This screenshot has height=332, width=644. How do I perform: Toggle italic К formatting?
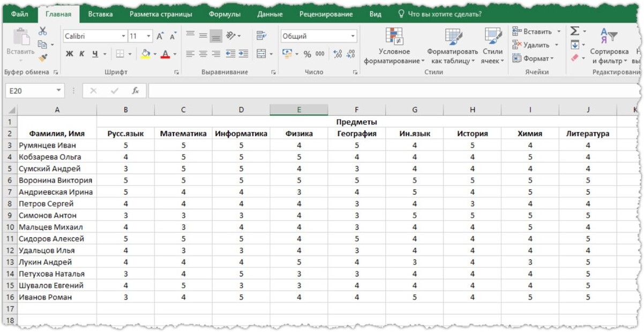(x=82, y=54)
